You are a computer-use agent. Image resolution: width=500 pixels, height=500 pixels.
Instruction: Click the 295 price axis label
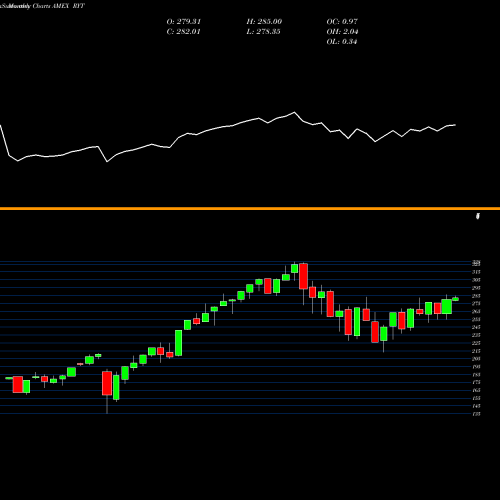(x=476, y=288)
